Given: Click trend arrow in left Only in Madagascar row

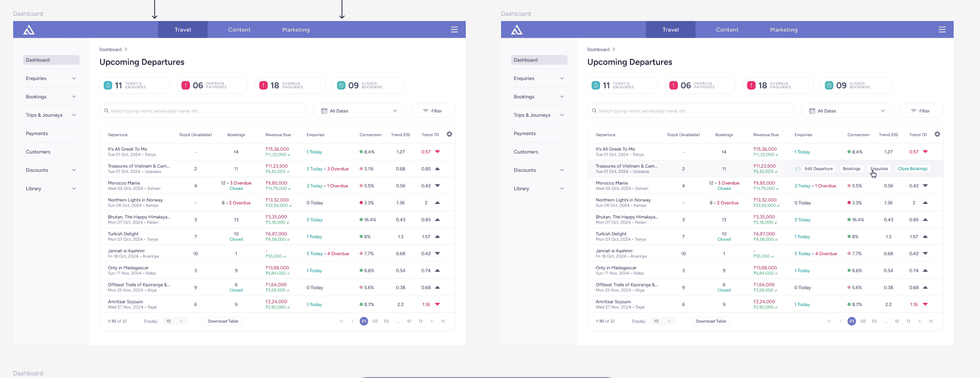Looking at the screenshot, I should tap(437, 270).
